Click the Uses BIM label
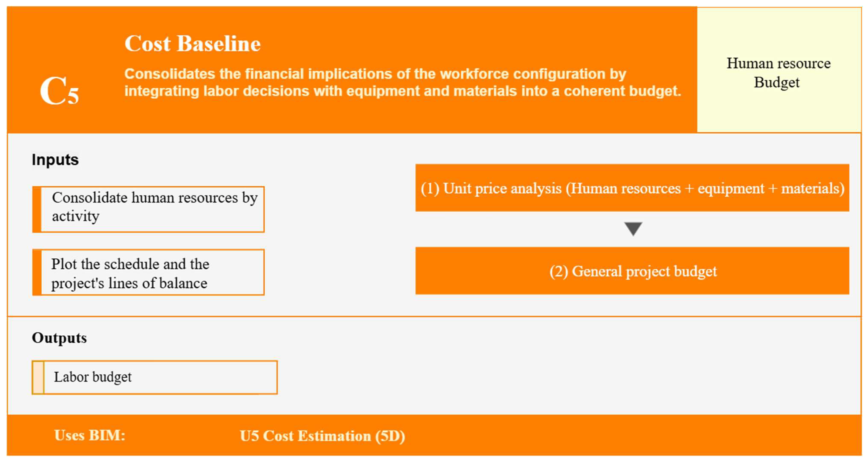This screenshot has width=868, height=463. tap(90, 435)
